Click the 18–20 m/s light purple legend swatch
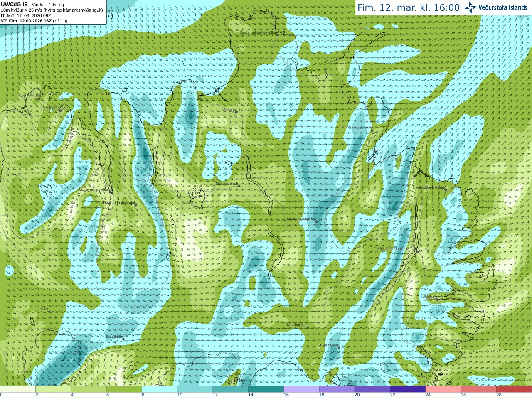 pos(337,389)
